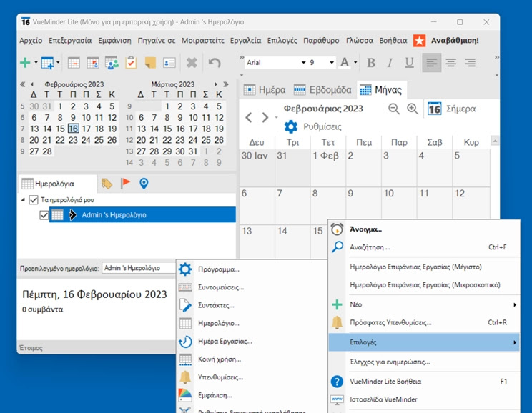Open dropdown arrow next to new event plus
Viewport: 532px width, 413px height.
[x=36, y=63]
